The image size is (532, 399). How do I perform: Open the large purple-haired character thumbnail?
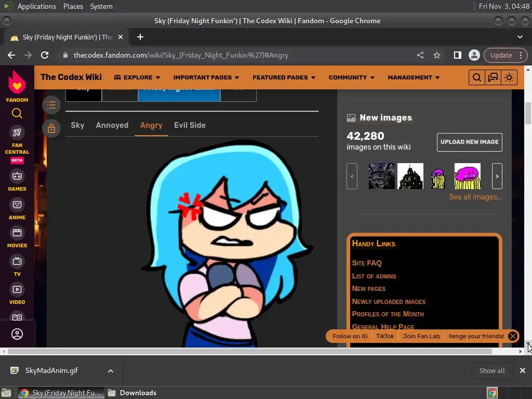[467, 176]
